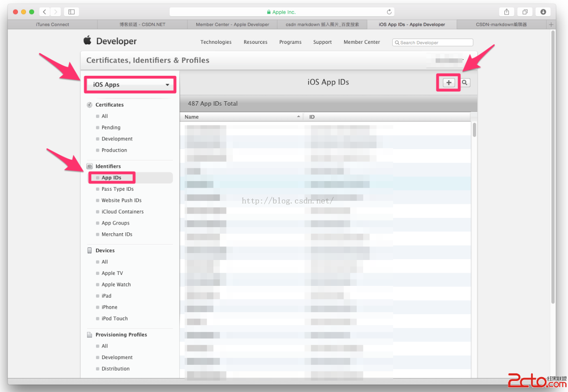Click the Devices section icon
This screenshot has width=568, height=392.
tap(90, 250)
